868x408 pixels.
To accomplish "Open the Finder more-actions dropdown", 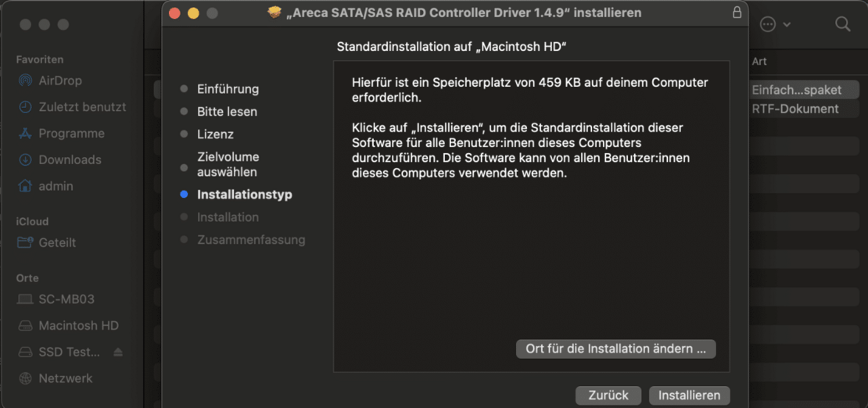I will click(x=775, y=24).
